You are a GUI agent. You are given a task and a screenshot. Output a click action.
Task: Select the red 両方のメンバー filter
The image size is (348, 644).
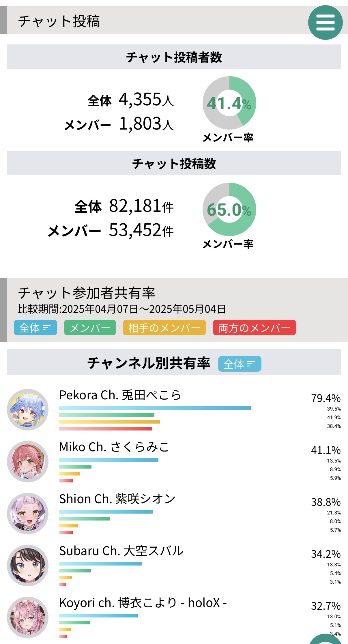pyautogui.click(x=254, y=328)
